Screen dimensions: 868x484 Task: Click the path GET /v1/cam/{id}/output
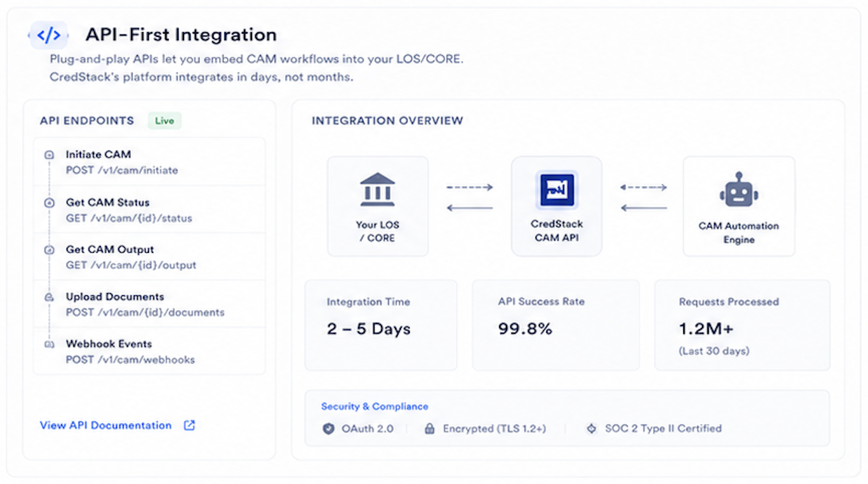(131, 266)
